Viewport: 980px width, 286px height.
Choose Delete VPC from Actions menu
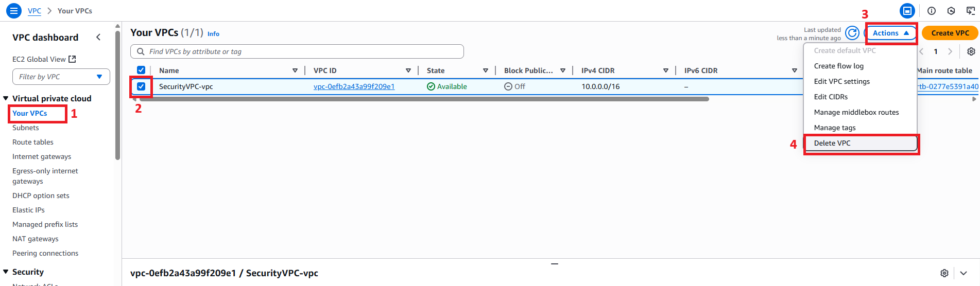click(x=860, y=143)
